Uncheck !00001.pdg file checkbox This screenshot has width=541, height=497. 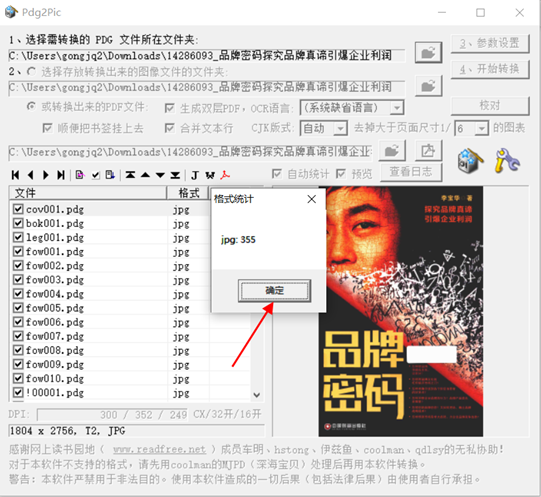tap(18, 392)
